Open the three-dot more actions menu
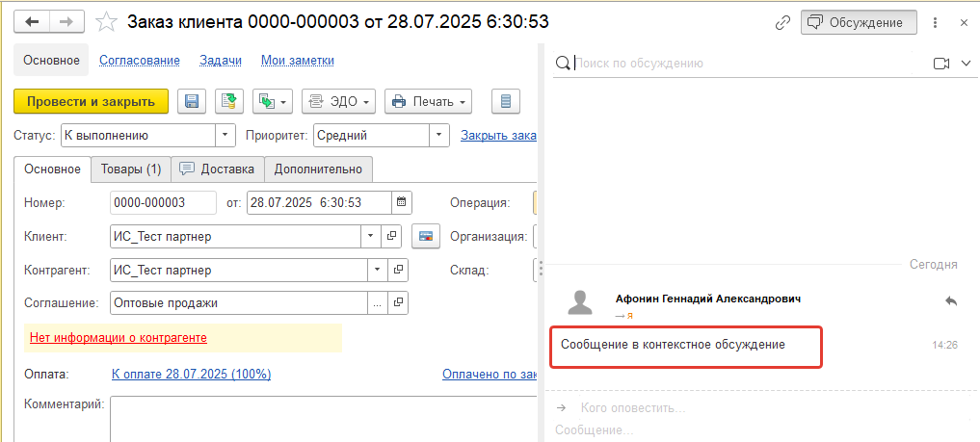Image resolution: width=980 pixels, height=442 pixels. click(x=935, y=22)
